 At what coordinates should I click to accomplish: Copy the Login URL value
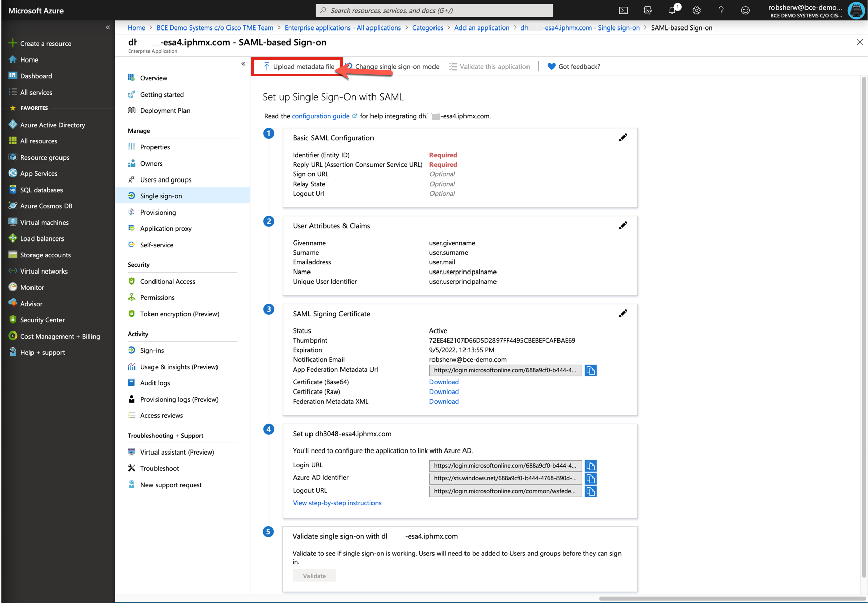(x=591, y=466)
